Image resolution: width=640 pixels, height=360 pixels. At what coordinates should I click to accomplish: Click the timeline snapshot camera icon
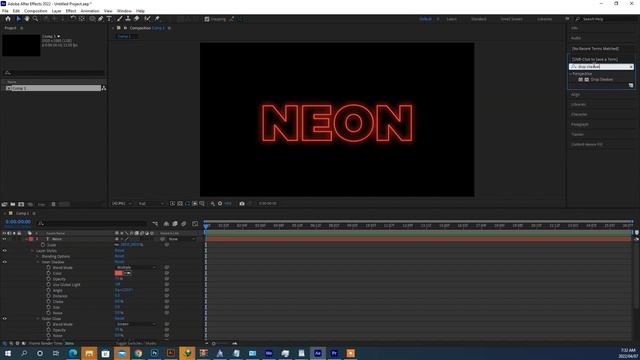pos(242,203)
